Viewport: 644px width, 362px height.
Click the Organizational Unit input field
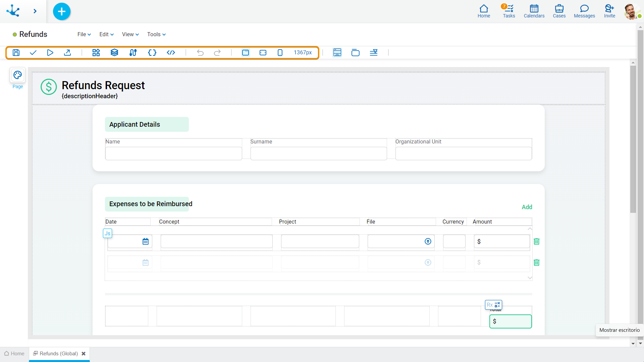(464, 154)
